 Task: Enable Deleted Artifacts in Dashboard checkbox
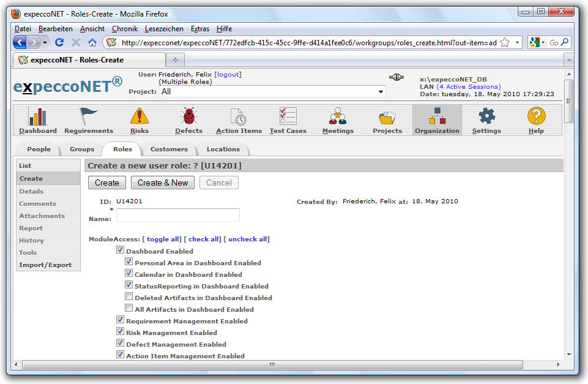(129, 297)
